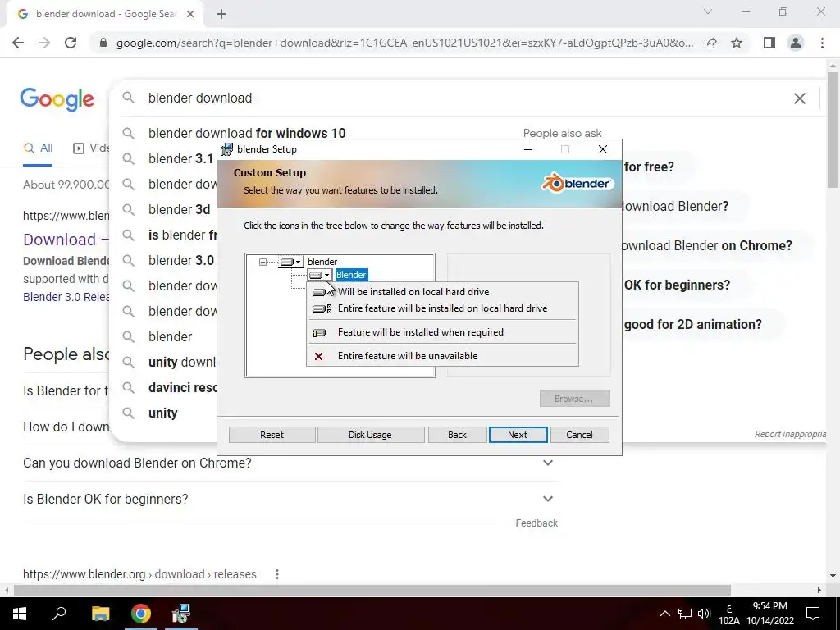Viewport: 840px width, 630px height.
Task: Open the Blender 3.0 Release link
Action: pos(66,297)
